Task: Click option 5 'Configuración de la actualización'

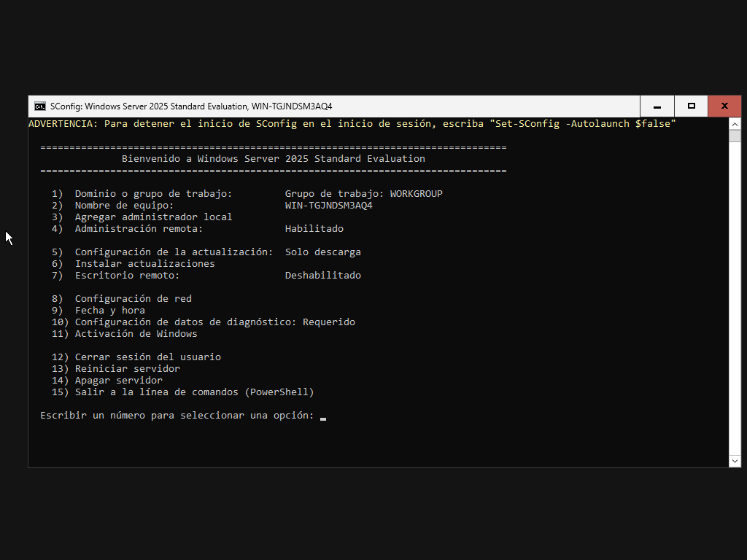Action: (163, 252)
